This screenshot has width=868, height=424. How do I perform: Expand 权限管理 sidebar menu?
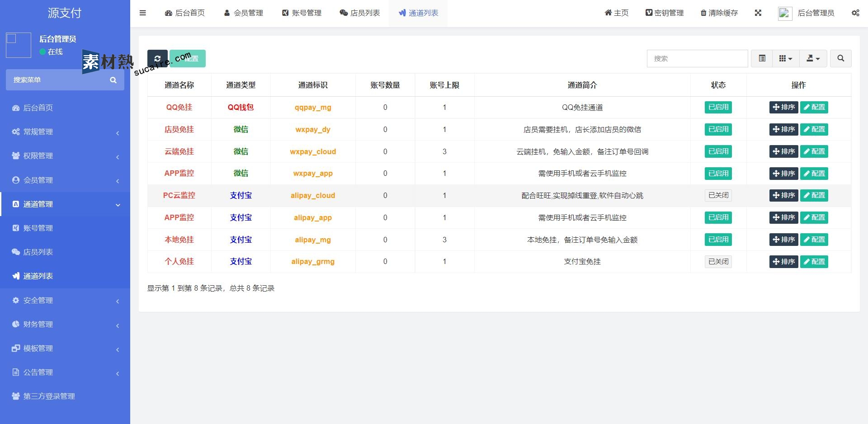click(x=65, y=155)
